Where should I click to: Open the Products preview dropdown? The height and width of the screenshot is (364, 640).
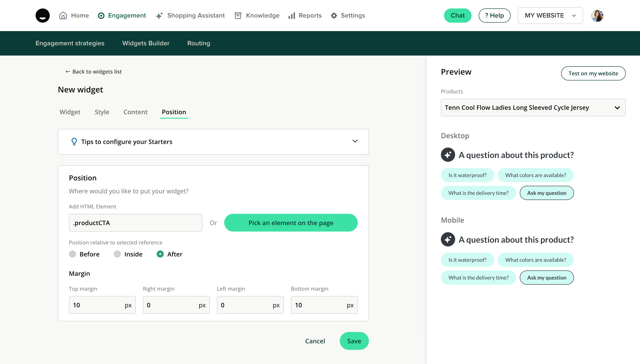pyautogui.click(x=533, y=108)
